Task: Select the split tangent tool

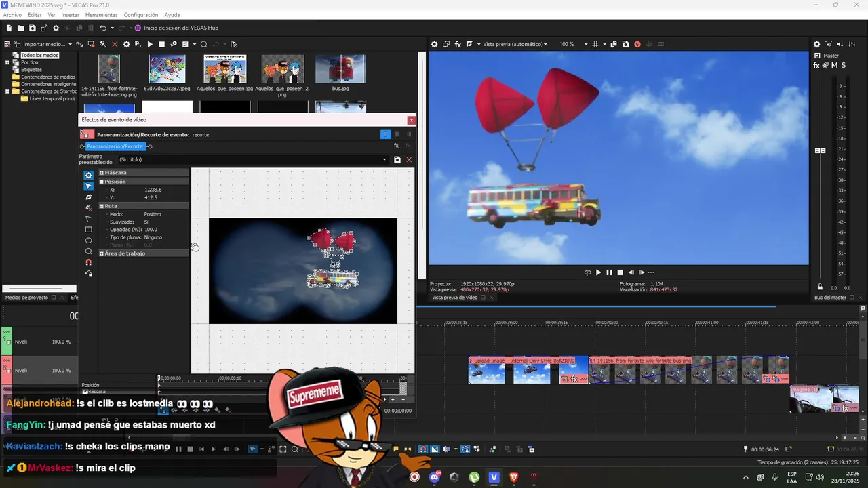Action: pyautogui.click(x=88, y=219)
